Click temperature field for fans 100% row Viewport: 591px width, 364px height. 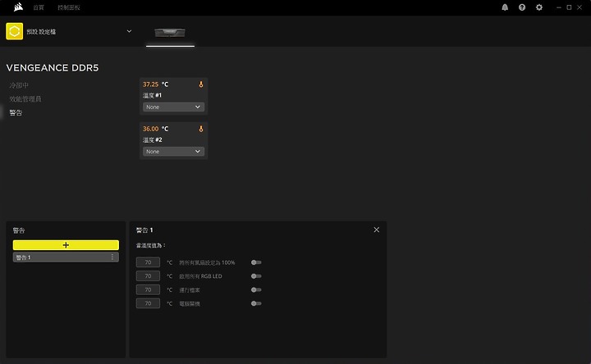click(x=148, y=262)
